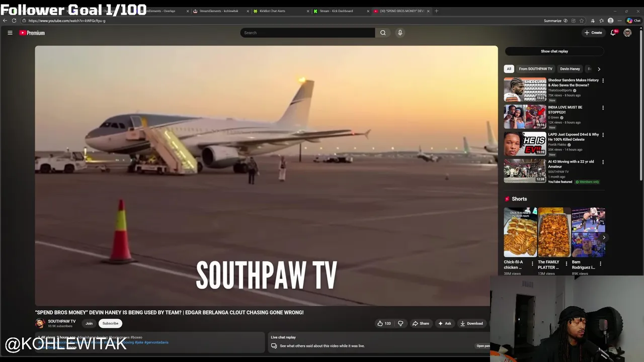Image resolution: width=644 pixels, height=362 pixels.
Task: Open options for Bam Rodriguez short
Action: [600, 263]
